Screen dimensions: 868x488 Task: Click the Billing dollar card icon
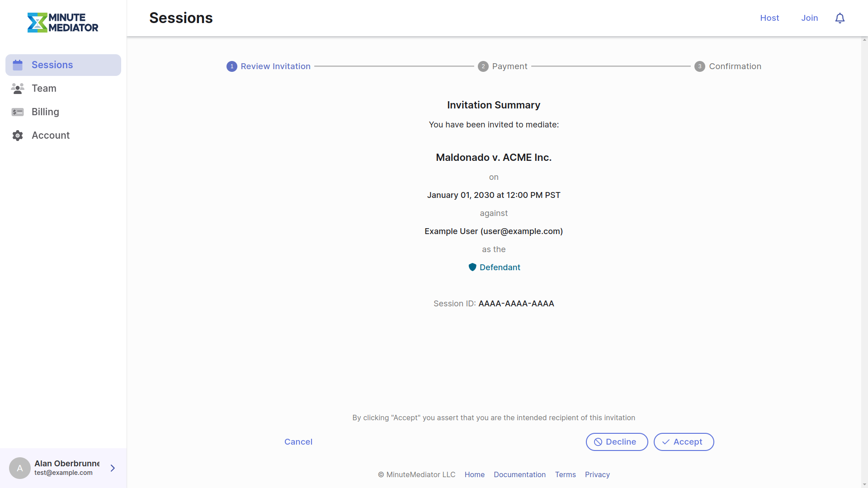click(18, 112)
